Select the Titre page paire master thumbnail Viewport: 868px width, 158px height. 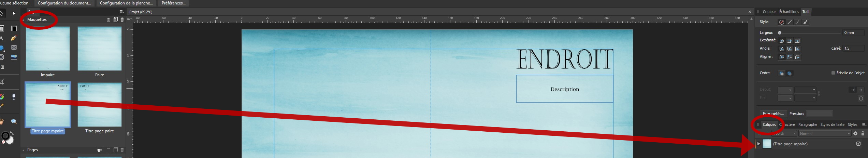(100, 105)
